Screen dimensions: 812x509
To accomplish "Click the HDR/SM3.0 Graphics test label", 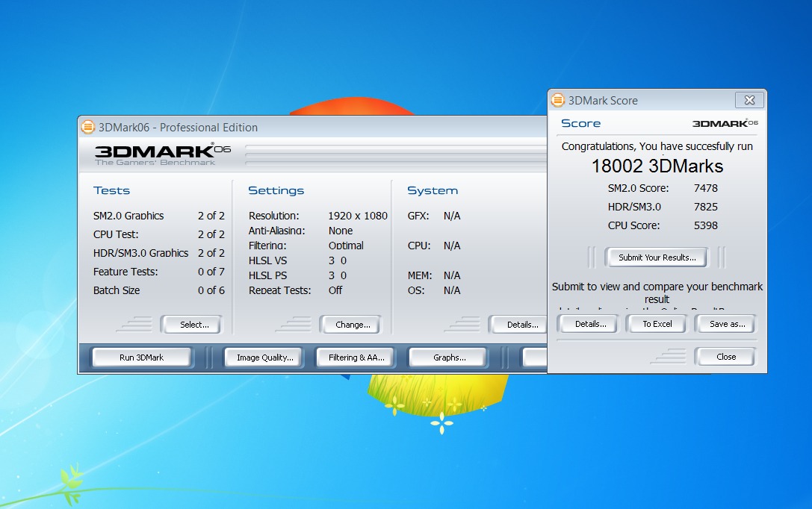I will (x=141, y=253).
